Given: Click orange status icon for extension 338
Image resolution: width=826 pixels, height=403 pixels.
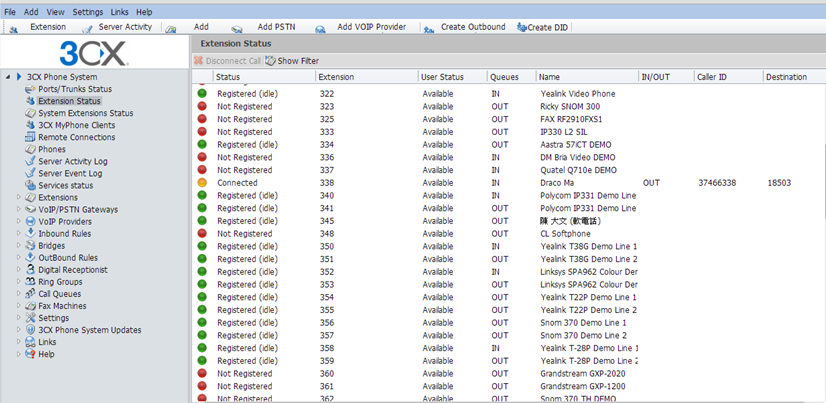Looking at the screenshot, I should [202, 183].
